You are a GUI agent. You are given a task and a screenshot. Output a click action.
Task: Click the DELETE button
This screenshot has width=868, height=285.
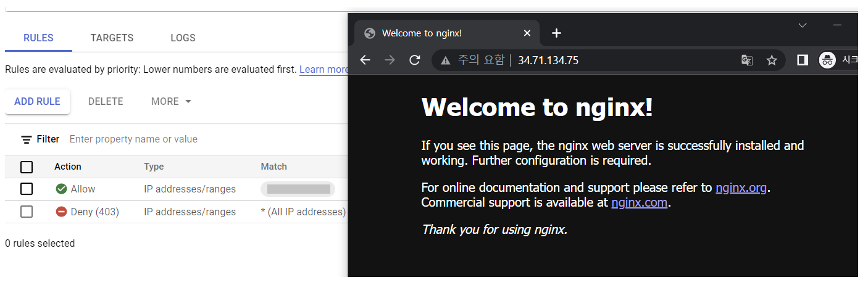pos(106,101)
